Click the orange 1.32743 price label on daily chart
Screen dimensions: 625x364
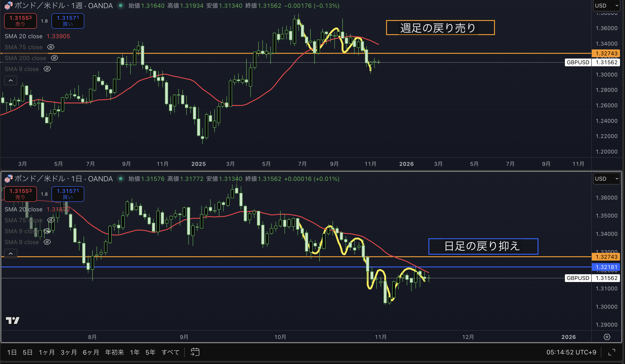coord(606,257)
